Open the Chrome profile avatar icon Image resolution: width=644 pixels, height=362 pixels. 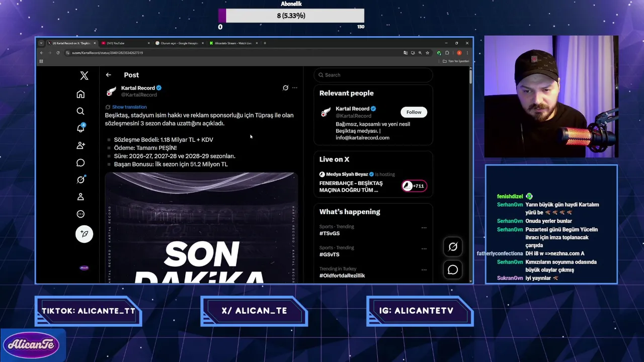tap(459, 53)
